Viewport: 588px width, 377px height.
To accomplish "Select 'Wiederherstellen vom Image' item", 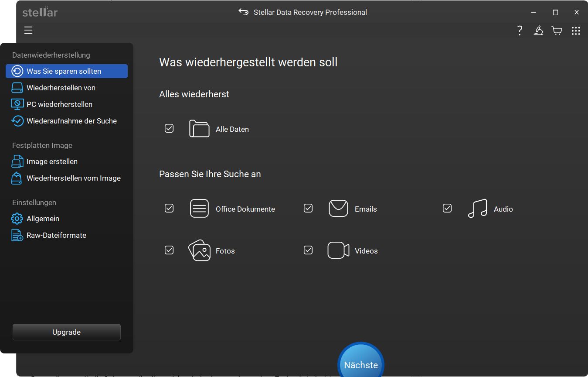I will point(67,178).
